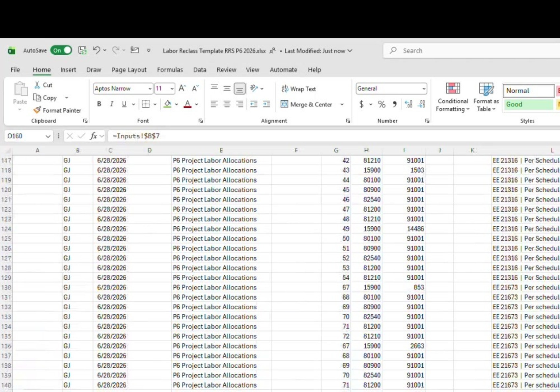The image size is (560, 392).
Task: Toggle the AutoSave switch off
Action: tap(61, 50)
